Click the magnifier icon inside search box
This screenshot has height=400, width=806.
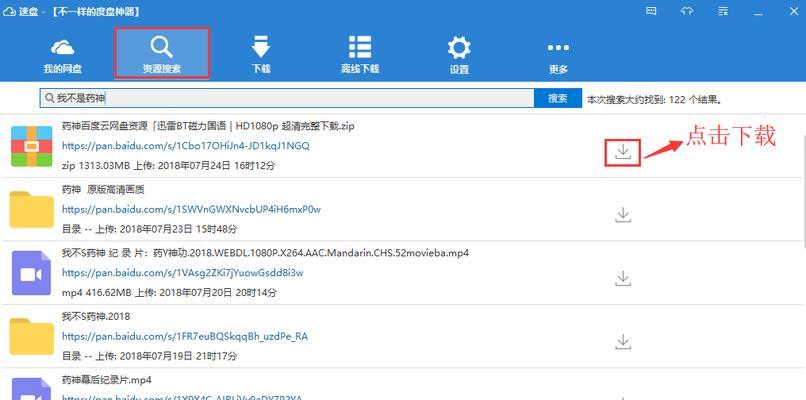tap(49, 98)
